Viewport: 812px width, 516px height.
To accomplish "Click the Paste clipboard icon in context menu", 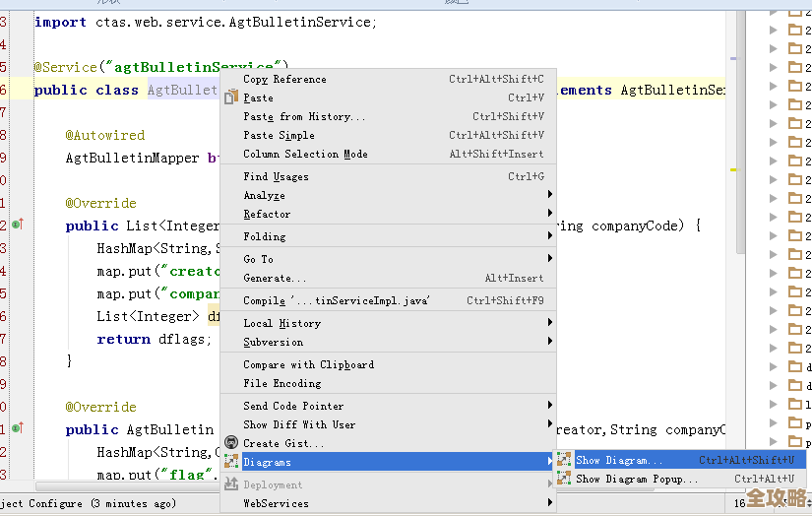I will point(231,97).
